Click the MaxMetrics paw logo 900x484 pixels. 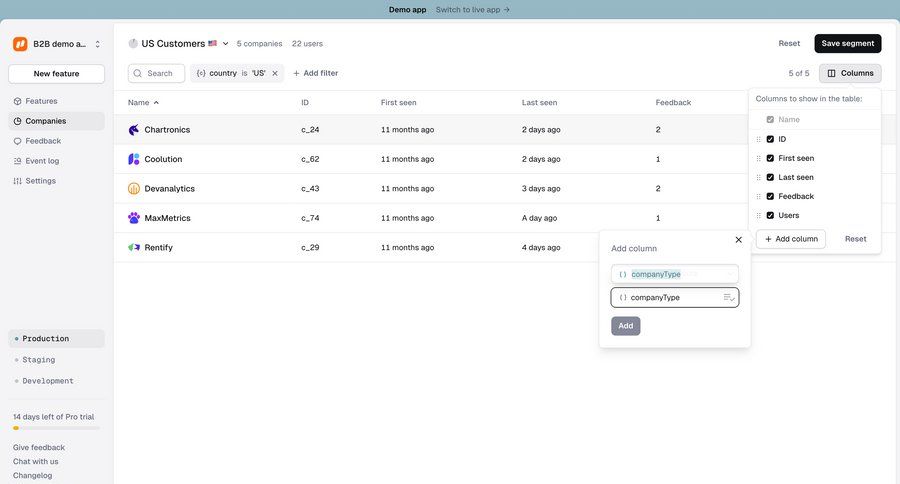[x=134, y=218]
